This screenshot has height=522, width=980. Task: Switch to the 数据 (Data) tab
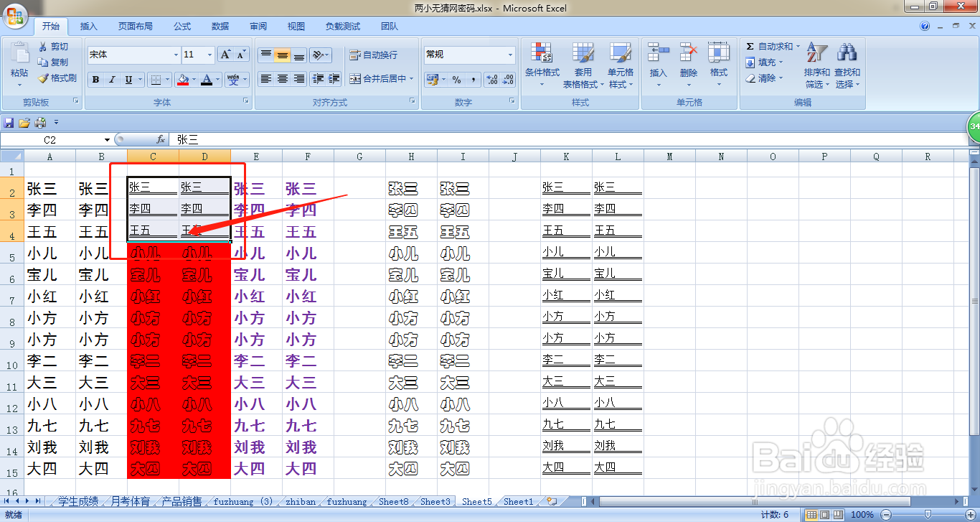point(220,27)
